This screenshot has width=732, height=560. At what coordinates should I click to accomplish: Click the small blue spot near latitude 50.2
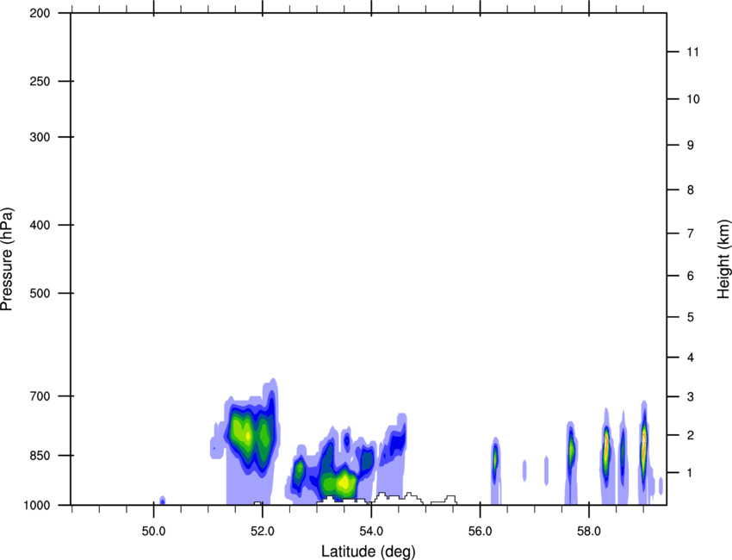click(x=162, y=501)
